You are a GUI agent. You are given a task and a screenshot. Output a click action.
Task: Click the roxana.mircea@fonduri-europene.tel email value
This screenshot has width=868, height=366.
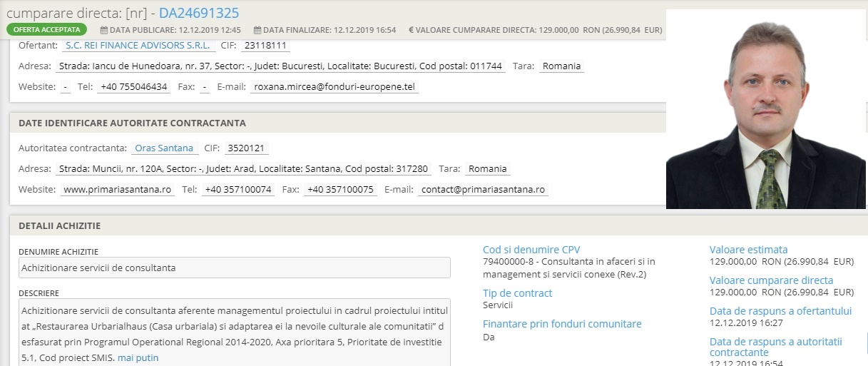[335, 87]
